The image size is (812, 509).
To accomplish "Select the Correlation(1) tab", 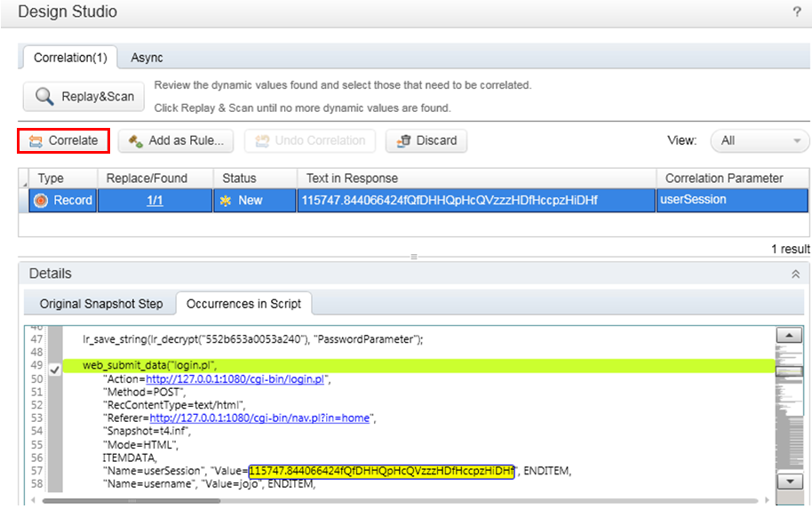I will click(x=70, y=58).
